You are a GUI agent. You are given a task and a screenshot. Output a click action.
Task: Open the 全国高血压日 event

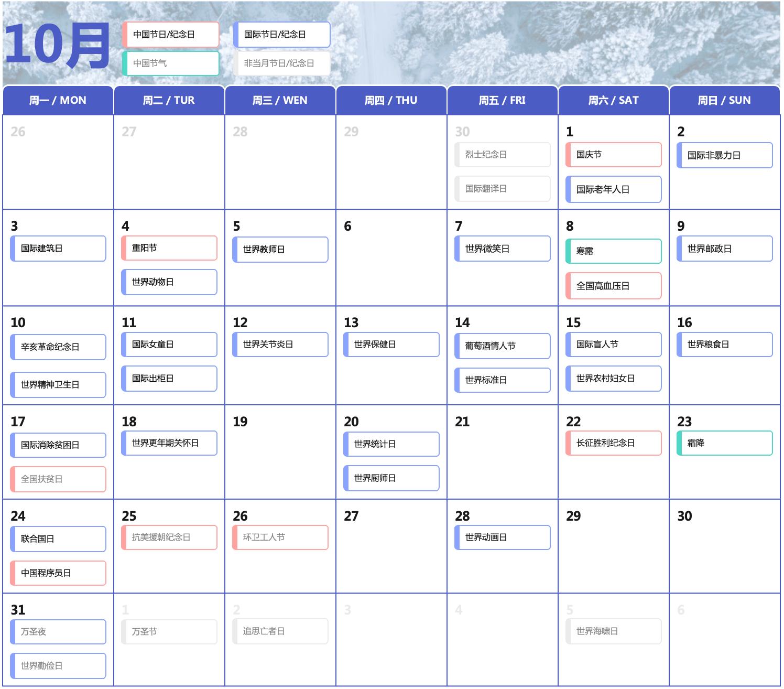[x=614, y=286]
